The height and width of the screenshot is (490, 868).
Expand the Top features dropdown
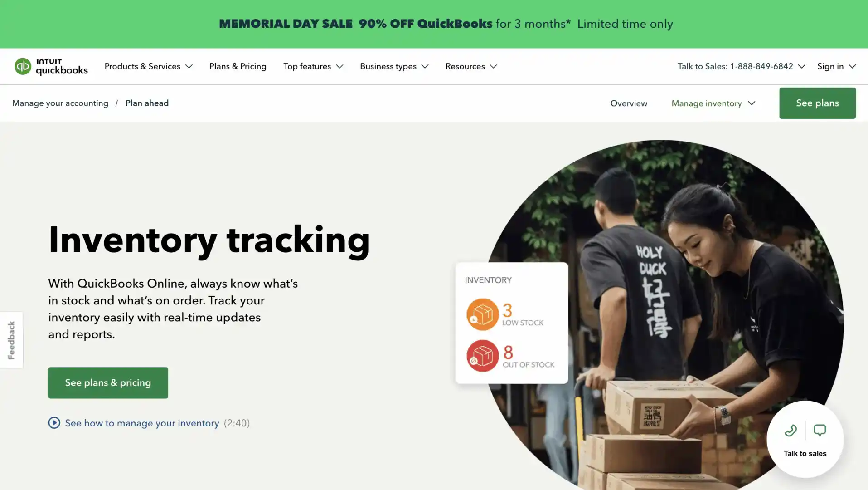pos(313,66)
